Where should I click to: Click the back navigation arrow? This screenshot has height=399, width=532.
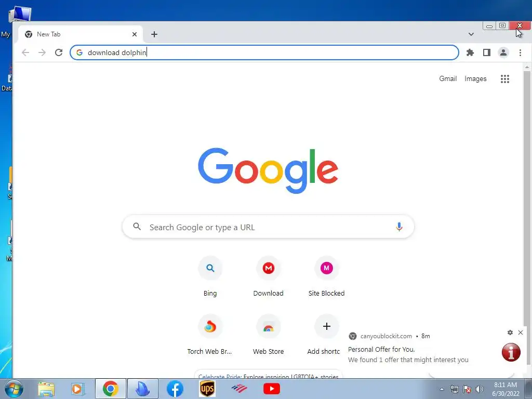click(25, 52)
